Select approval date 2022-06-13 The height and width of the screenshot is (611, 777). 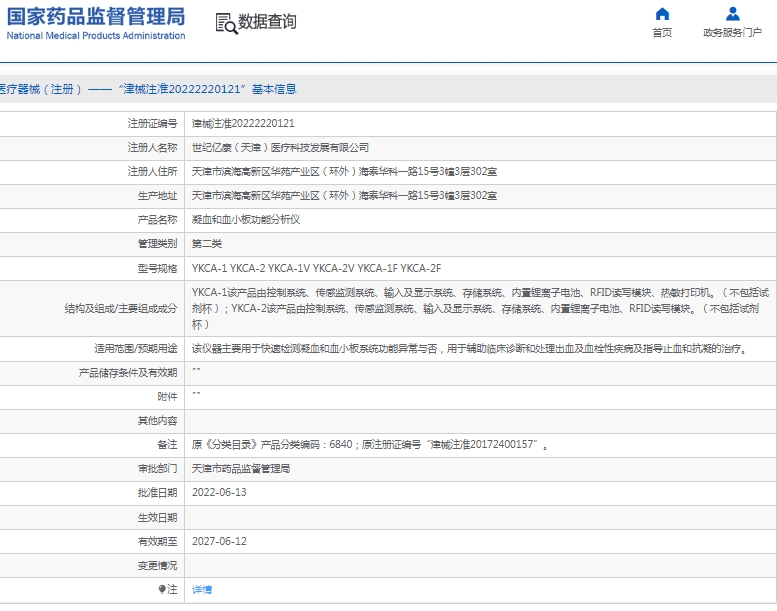(219, 493)
